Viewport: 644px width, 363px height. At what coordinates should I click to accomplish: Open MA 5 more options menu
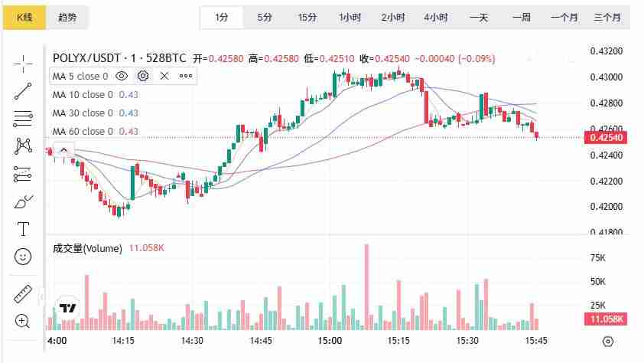pos(186,76)
